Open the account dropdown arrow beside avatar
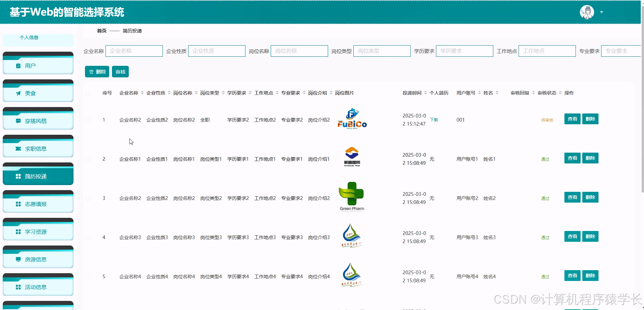 click(602, 12)
